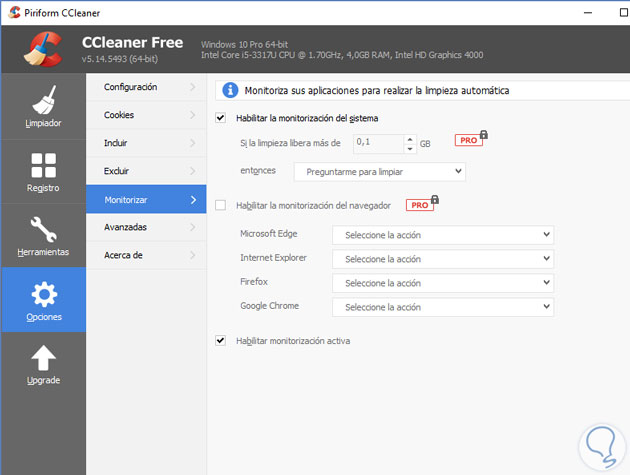Click the Microsoft Edge label
This screenshot has height=475, width=630.
click(x=269, y=233)
